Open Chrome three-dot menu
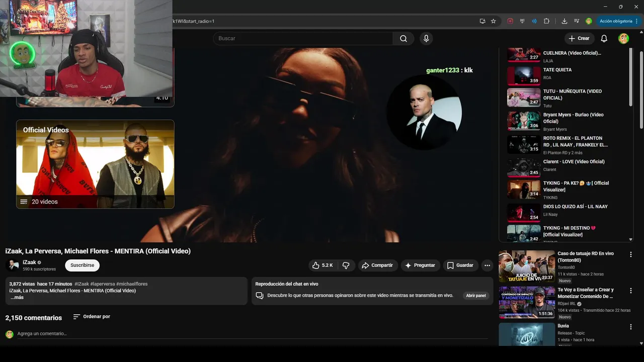This screenshot has height=362, width=644. (x=637, y=21)
